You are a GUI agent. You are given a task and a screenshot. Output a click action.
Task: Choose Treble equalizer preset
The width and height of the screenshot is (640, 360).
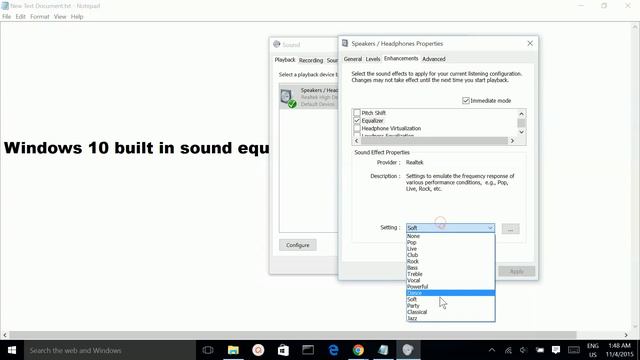[451, 274]
